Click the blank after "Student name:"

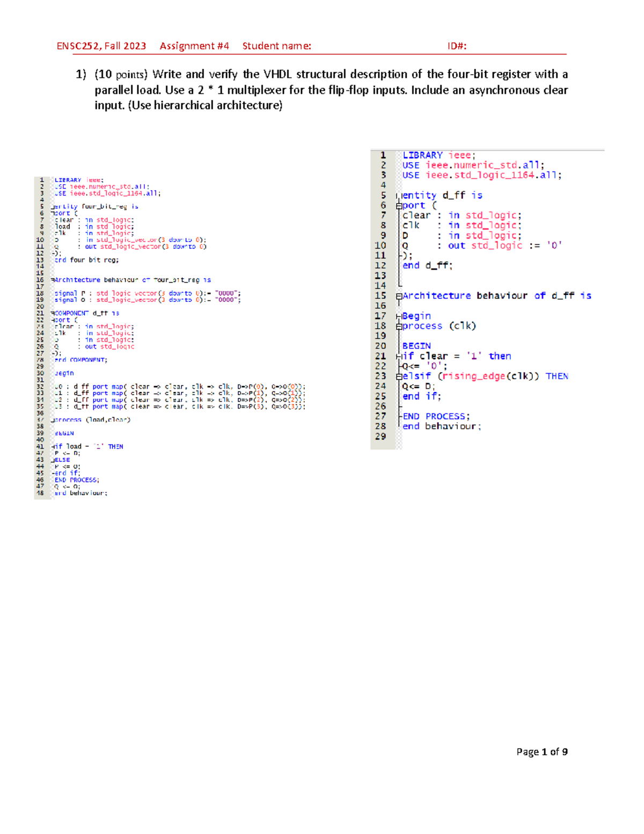376,46
